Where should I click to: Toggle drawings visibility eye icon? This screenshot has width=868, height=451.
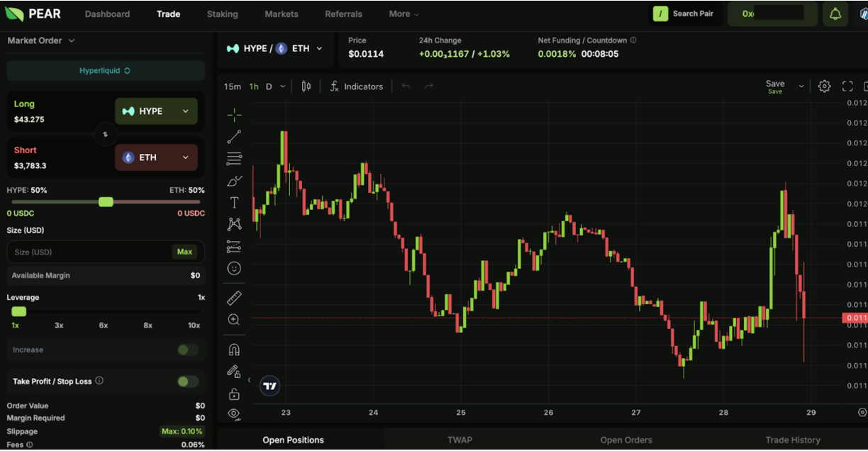click(234, 413)
